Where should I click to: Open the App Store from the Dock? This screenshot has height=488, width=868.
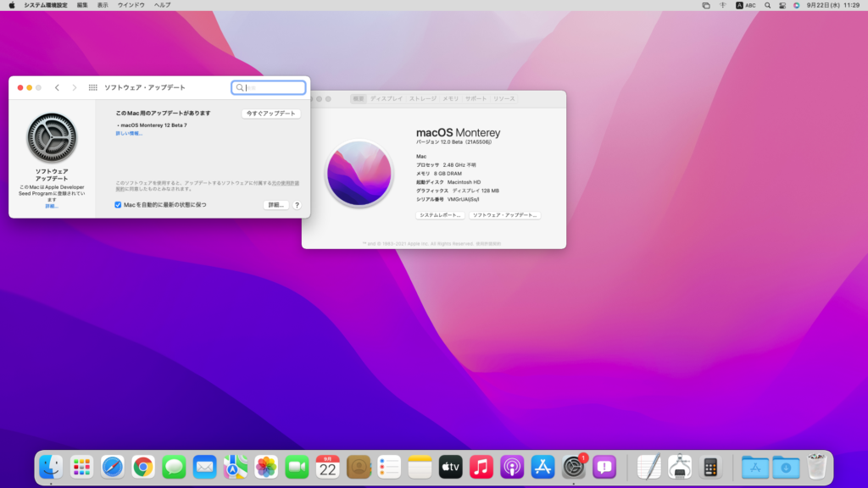point(542,466)
